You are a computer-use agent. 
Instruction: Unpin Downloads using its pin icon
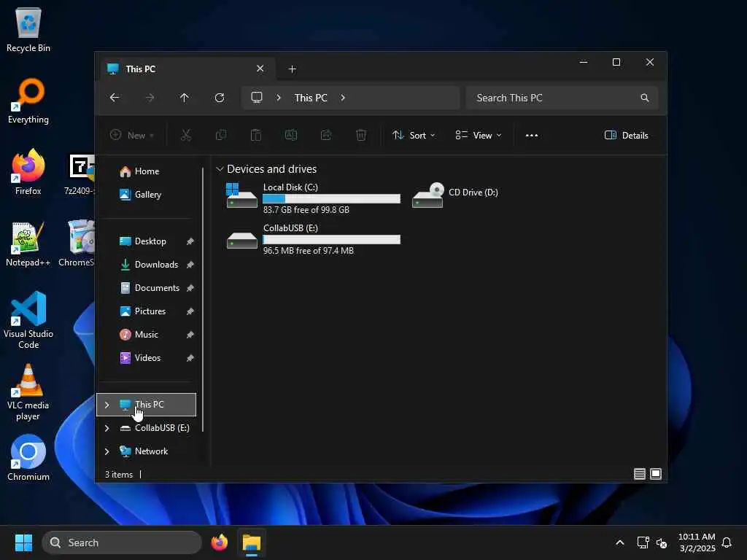tap(190, 265)
